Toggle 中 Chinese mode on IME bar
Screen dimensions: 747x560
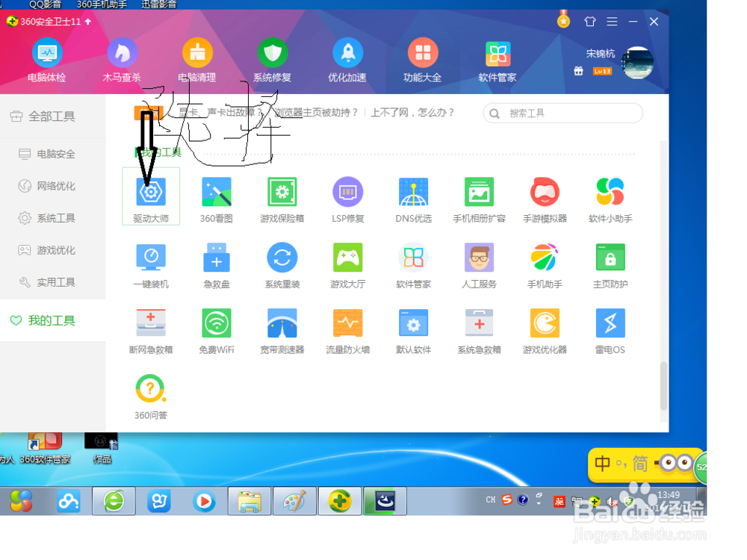pyautogui.click(x=602, y=463)
